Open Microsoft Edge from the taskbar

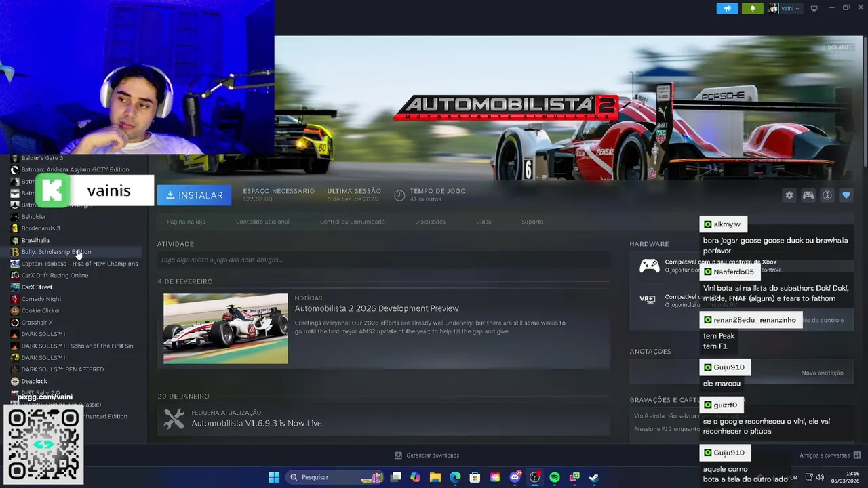coord(455,477)
